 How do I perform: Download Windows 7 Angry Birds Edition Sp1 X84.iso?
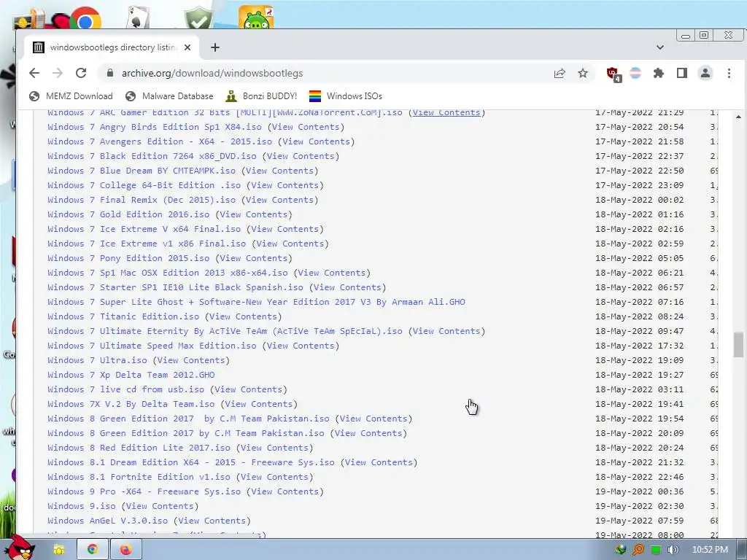(155, 127)
